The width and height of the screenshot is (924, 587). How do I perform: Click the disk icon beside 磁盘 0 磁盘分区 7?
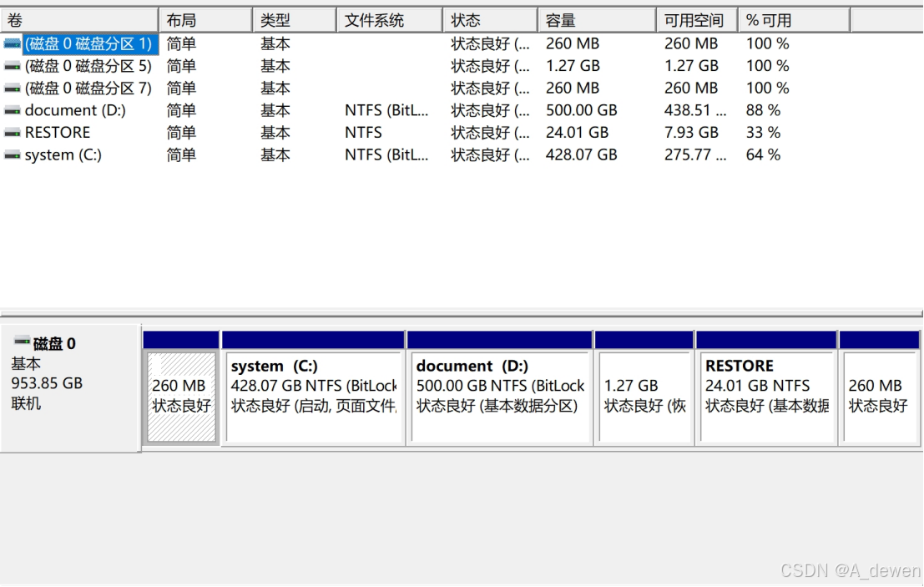[12, 87]
